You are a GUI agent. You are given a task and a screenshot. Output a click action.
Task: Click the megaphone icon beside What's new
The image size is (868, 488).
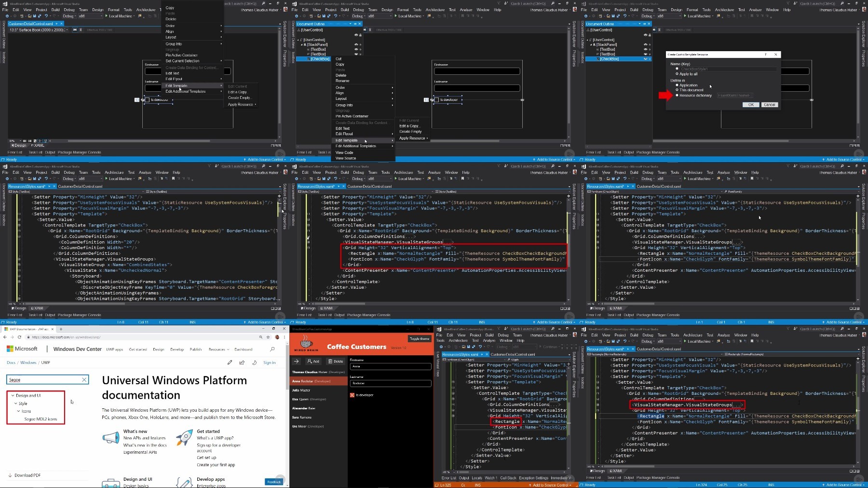[111, 438]
